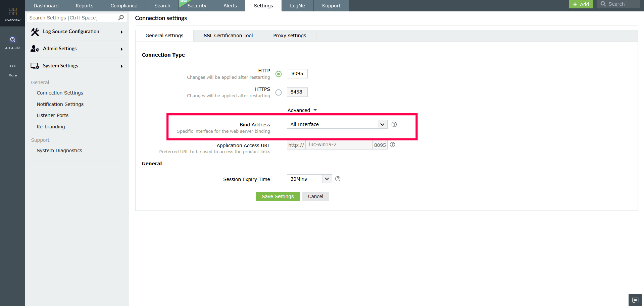This screenshot has height=306, width=644.
Task: Open the Bind Address interface dropdown
Action: [382, 124]
